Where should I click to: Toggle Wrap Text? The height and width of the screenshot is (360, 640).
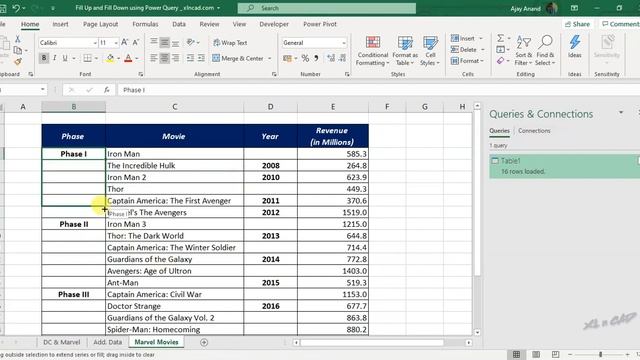click(230, 42)
